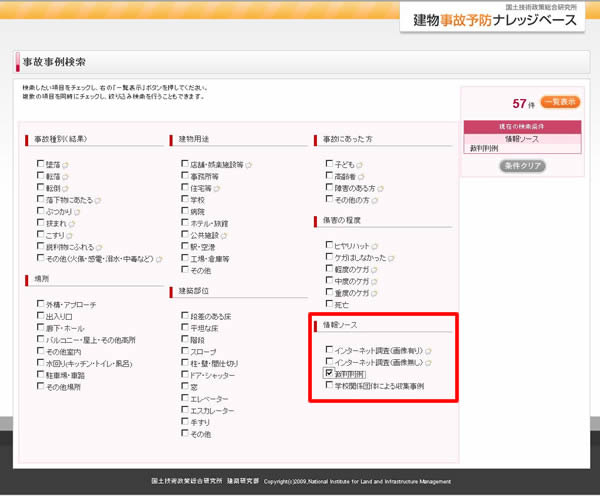Open the info bubble icon beside ぶつかり
The height and width of the screenshot is (496, 600).
(77, 212)
